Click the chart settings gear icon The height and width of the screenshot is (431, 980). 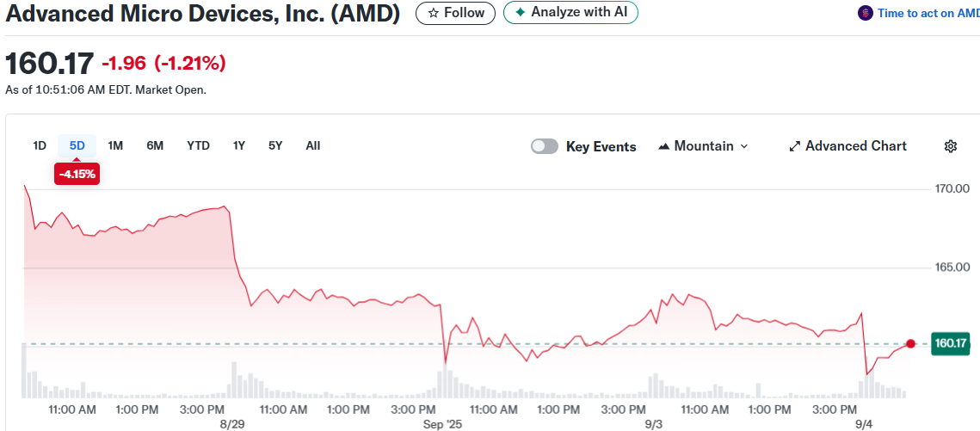pyautogui.click(x=950, y=146)
